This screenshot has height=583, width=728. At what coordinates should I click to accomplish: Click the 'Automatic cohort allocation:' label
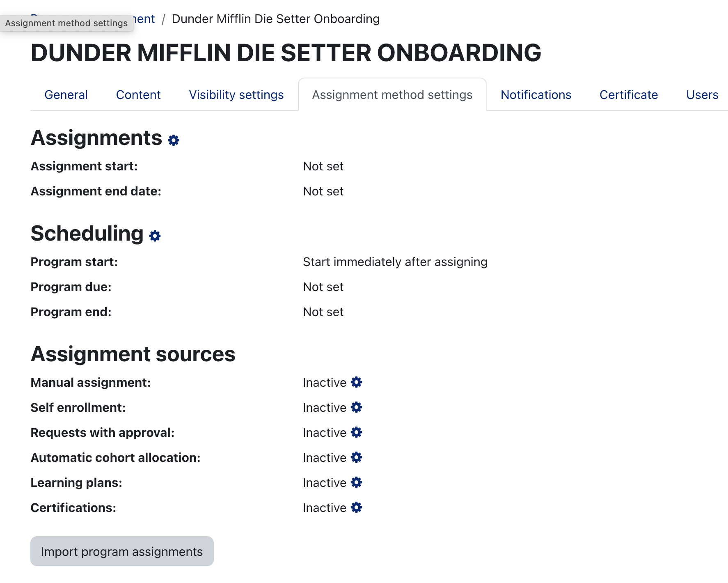116,458
